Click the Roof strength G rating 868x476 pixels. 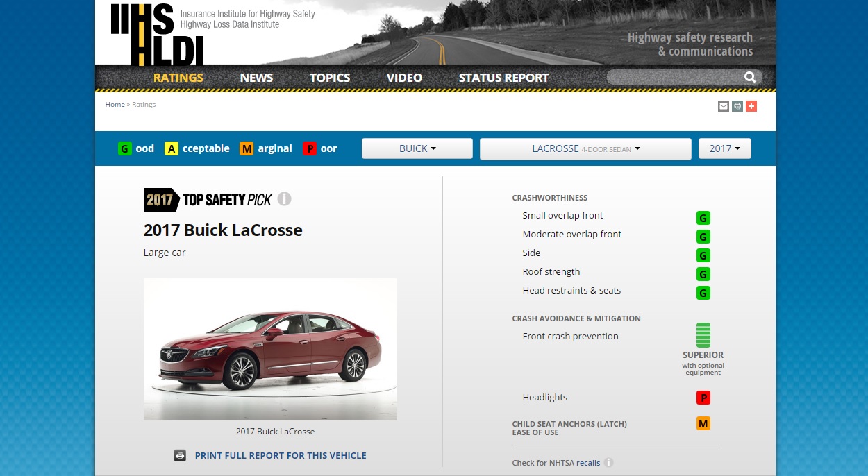(x=703, y=275)
